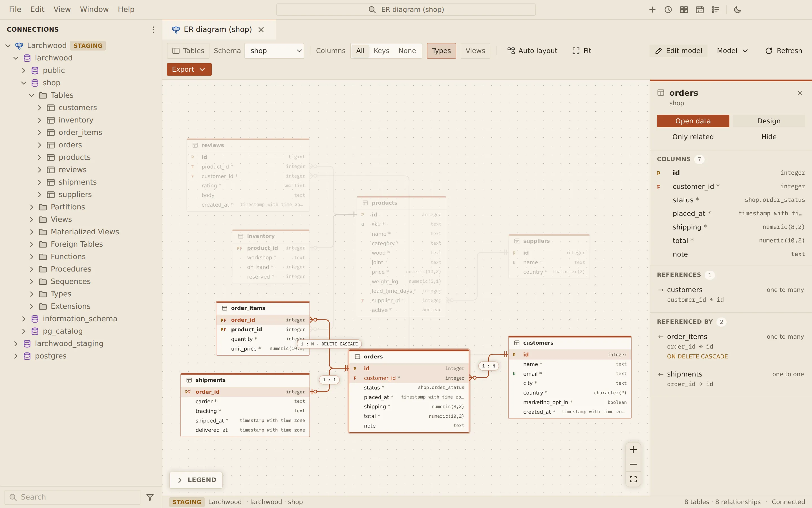The width and height of the screenshot is (812, 508).
Task: Click the search magnifier in the top bar
Action: coord(372,10)
